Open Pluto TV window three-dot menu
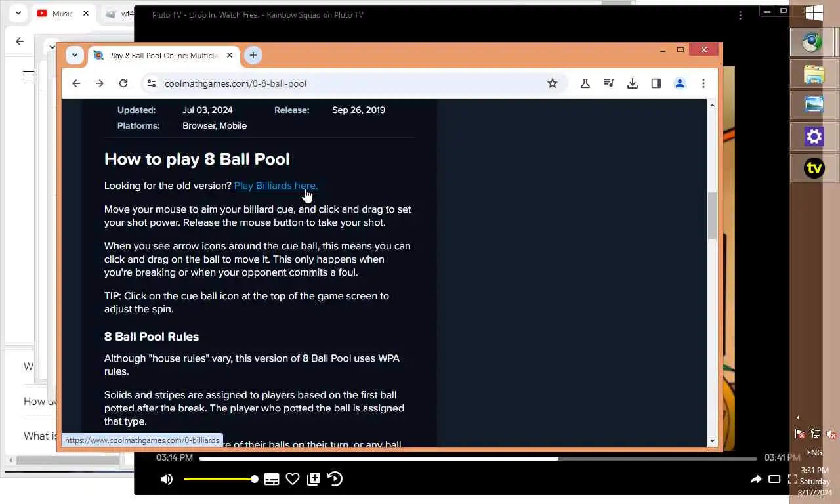This screenshot has width=840, height=504. (740, 15)
